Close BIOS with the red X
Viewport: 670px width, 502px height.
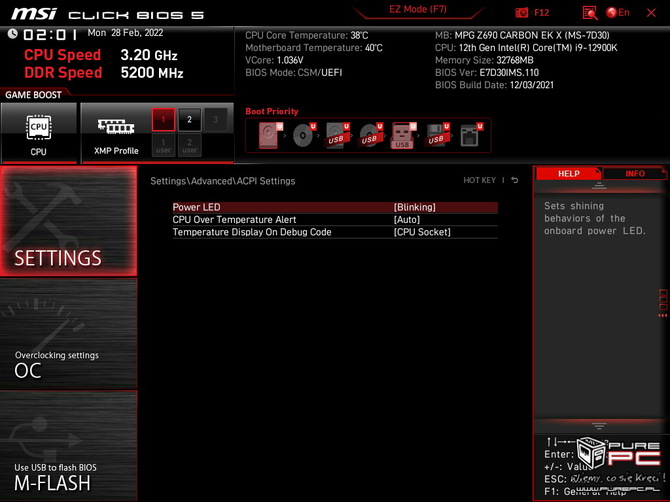tap(651, 13)
